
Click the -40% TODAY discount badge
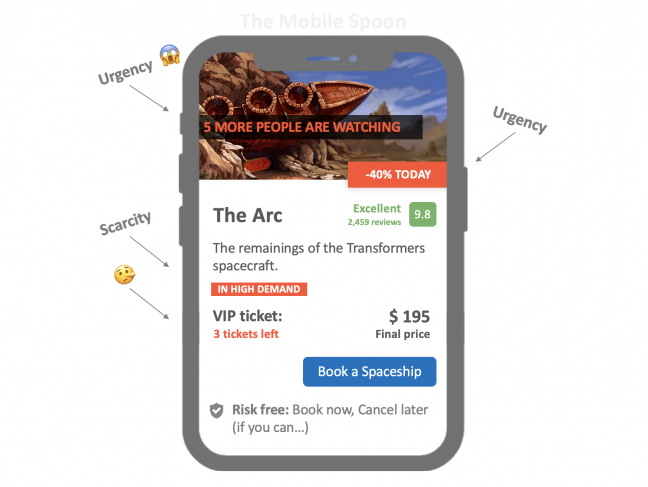tap(397, 175)
